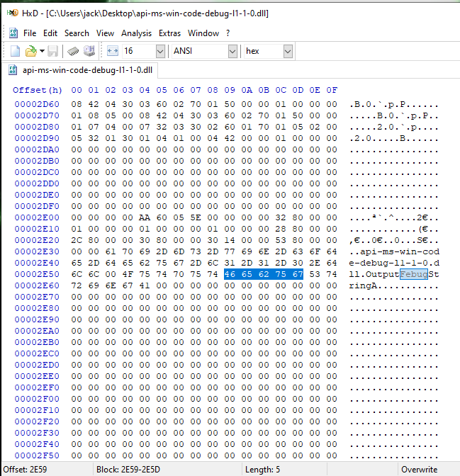This screenshot has height=476, width=460.
Task: Open the View menu
Action: [105, 33]
